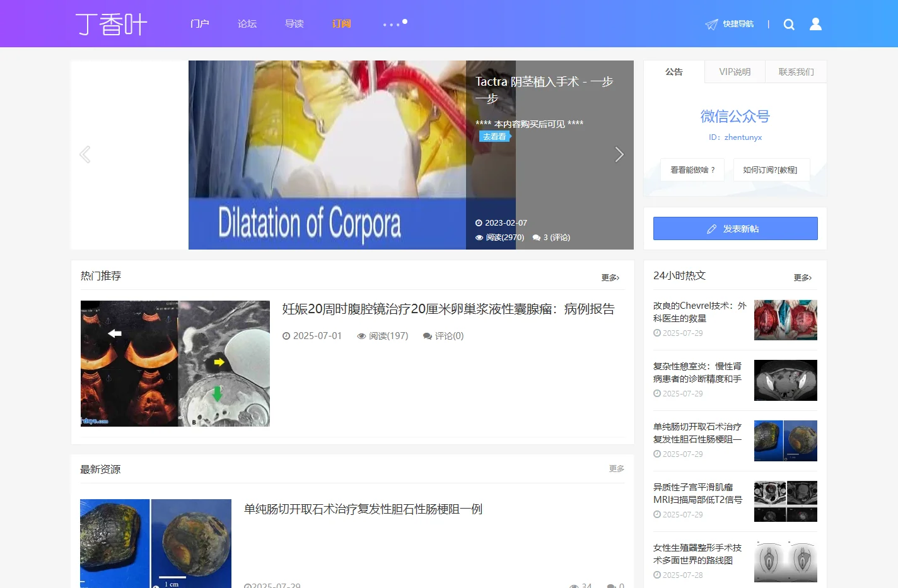Click the eye icon beside 阅读(197)

click(x=361, y=336)
